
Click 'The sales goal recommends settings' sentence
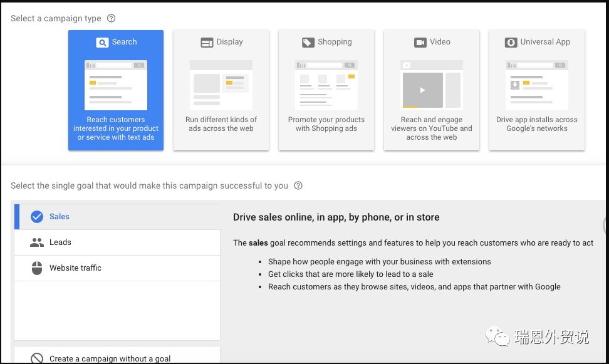pyautogui.click(x=414, y=243)
